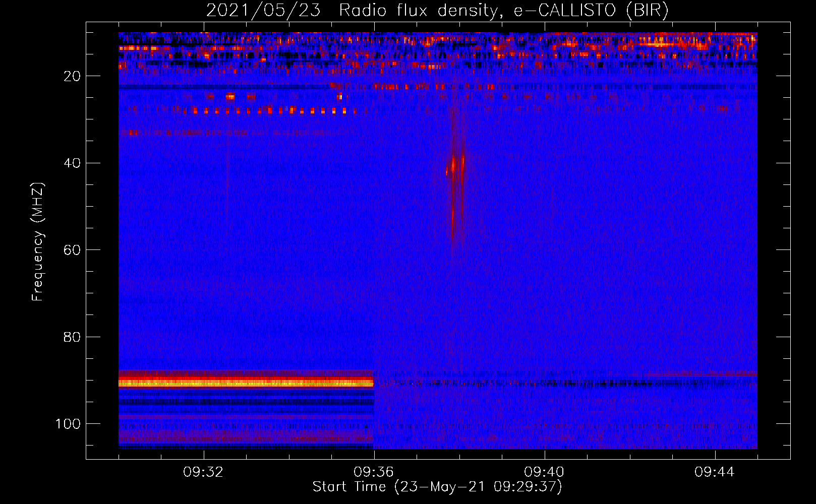Click the 80 MHz frequency tick label

(72, 337)
